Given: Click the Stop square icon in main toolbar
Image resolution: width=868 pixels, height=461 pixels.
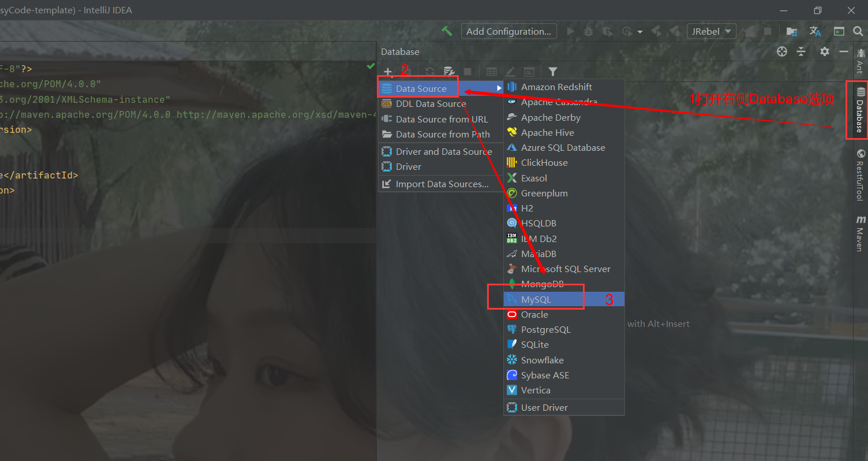Looking at the screenshot, I should click(768, 31).
